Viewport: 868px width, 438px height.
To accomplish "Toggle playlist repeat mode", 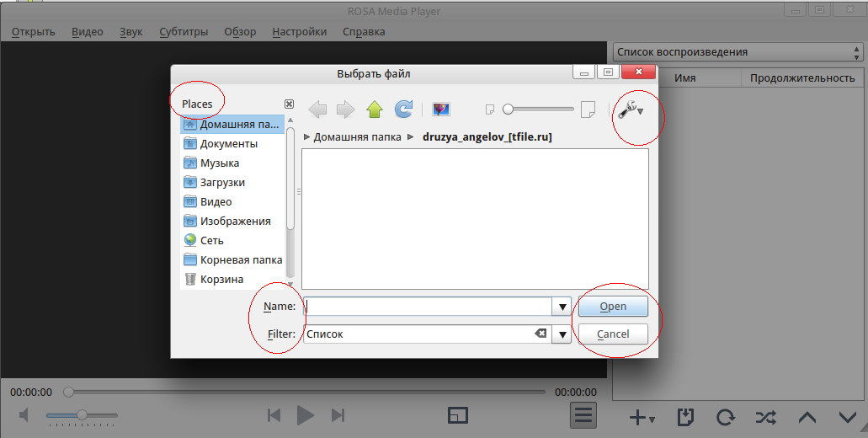I will click(725, 418).
